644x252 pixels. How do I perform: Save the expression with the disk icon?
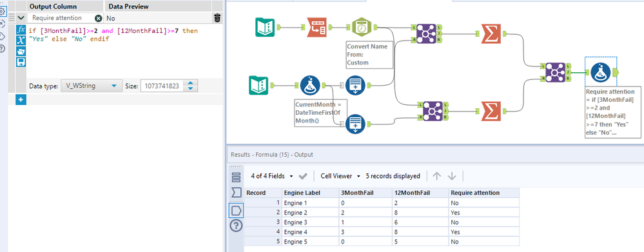21,62
